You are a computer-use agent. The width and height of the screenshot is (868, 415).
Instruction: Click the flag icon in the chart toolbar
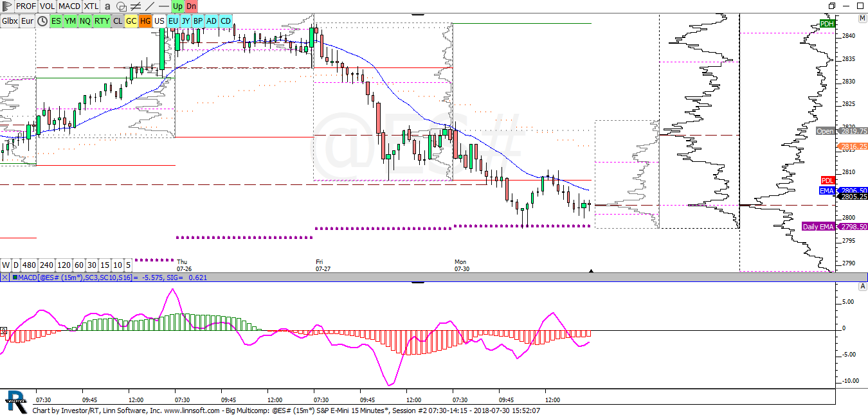coord(7,6)
